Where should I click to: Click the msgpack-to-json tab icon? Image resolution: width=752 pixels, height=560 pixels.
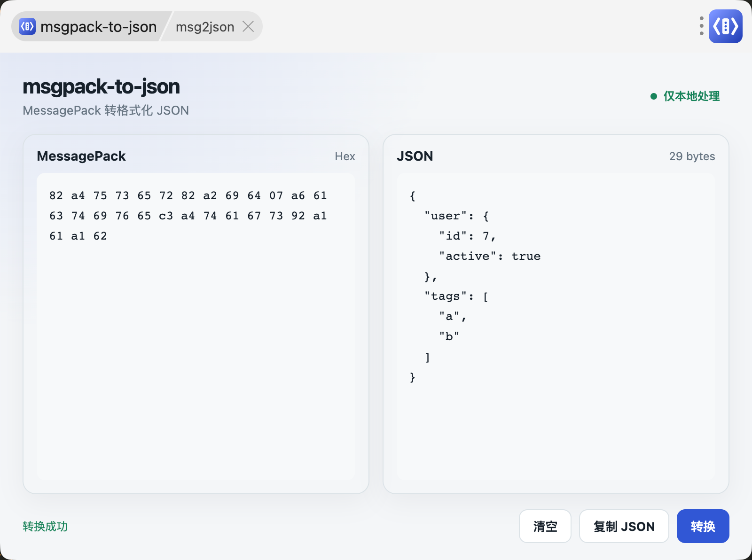tap(27, 26)
